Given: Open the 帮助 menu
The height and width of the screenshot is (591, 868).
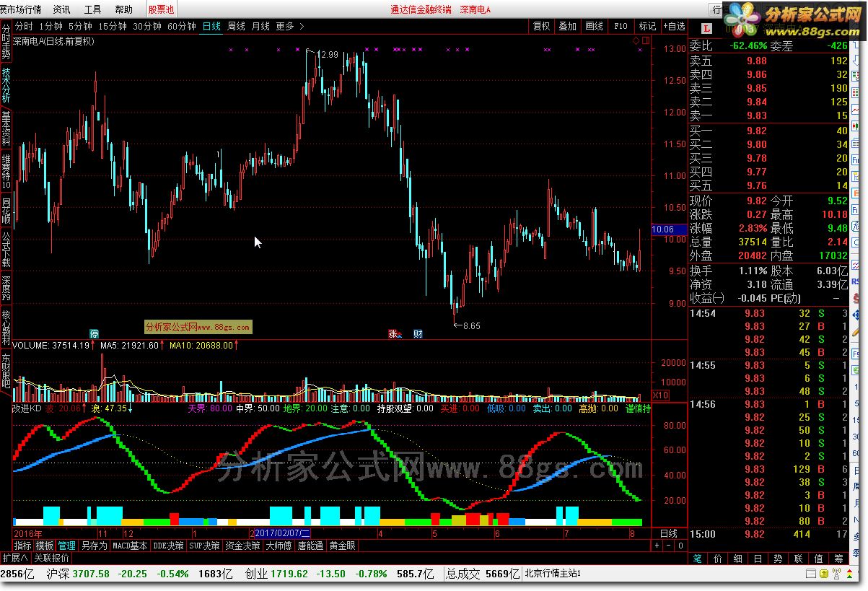Looking at the screenshot, I should coord(123,9).
